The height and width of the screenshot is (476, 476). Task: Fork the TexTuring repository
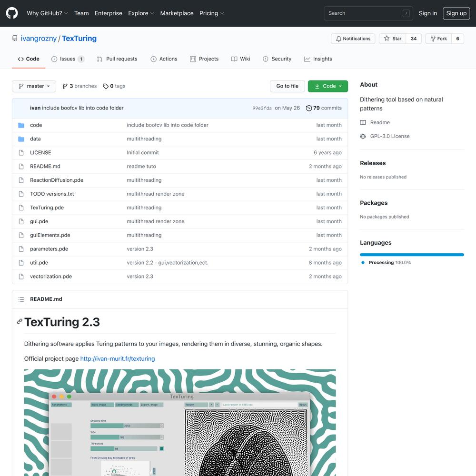pyautogui.click(x=439, y=39)
